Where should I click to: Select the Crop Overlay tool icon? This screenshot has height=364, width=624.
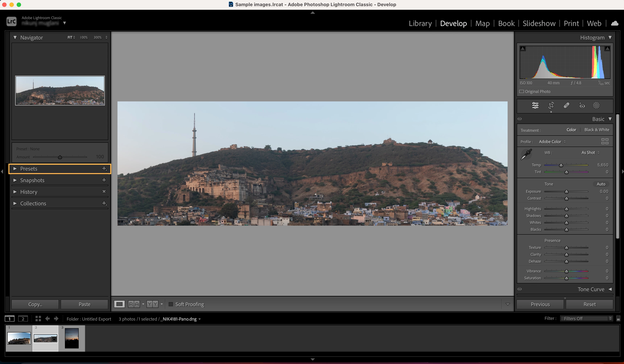[551, 106]
